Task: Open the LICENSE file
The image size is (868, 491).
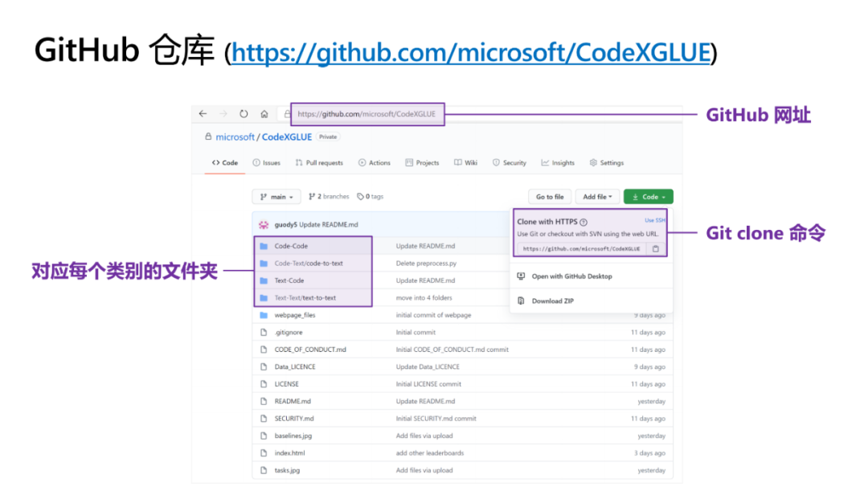Action: coord(286,384)
